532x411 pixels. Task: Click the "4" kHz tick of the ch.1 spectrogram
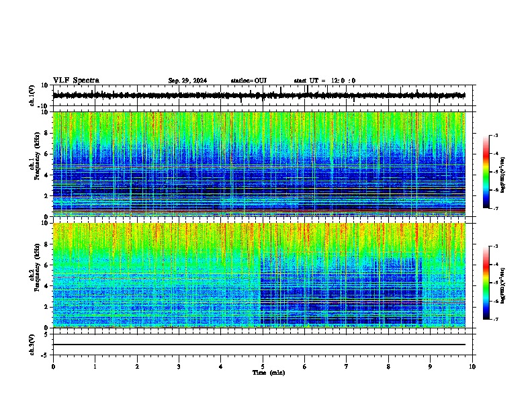coord(46,175)
